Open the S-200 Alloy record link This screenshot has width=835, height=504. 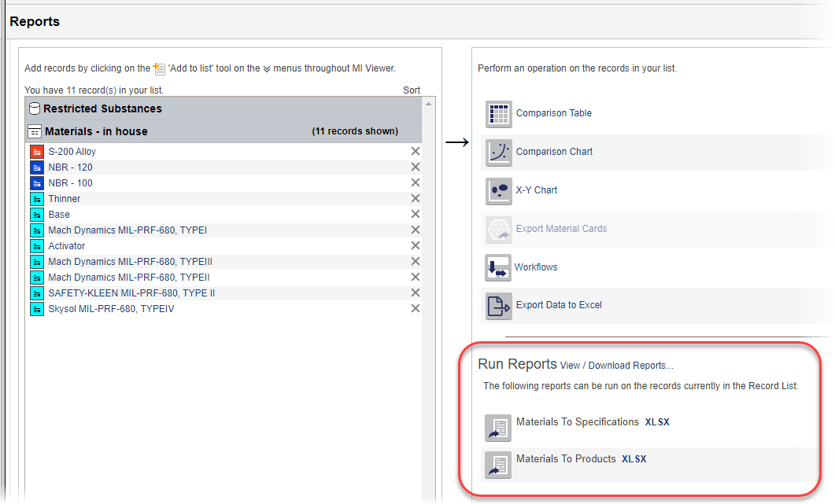72,152
